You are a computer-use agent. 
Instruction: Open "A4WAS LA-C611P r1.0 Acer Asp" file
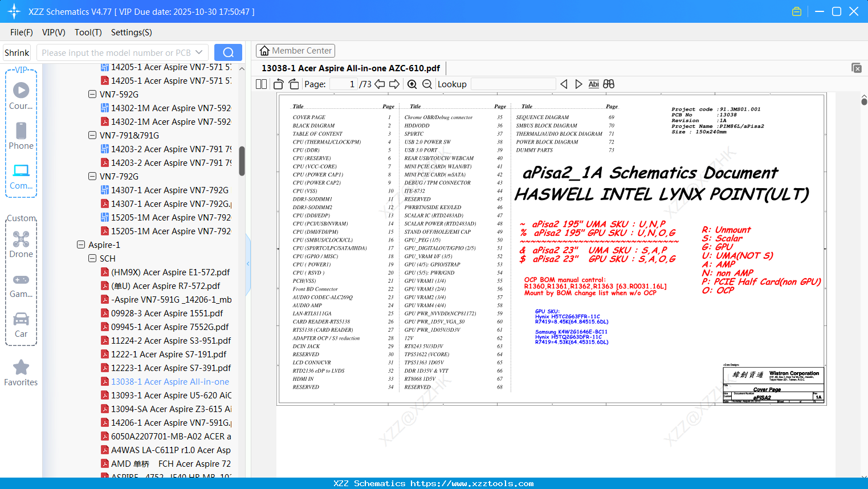[x=166, y=450]
